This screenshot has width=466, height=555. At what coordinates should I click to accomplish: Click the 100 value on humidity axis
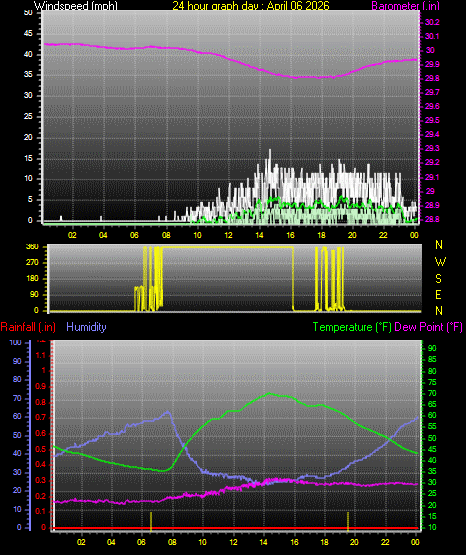[16, 342]
